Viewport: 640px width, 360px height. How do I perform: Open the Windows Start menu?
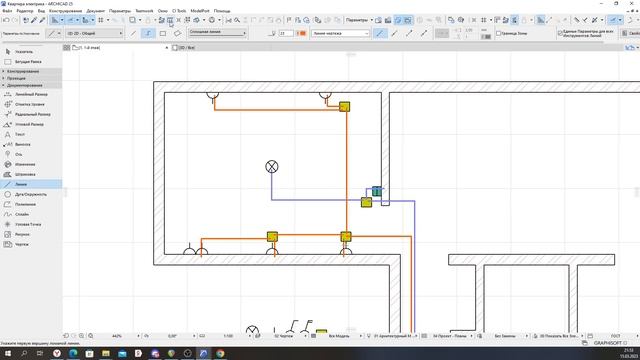(x=8, y=353)
